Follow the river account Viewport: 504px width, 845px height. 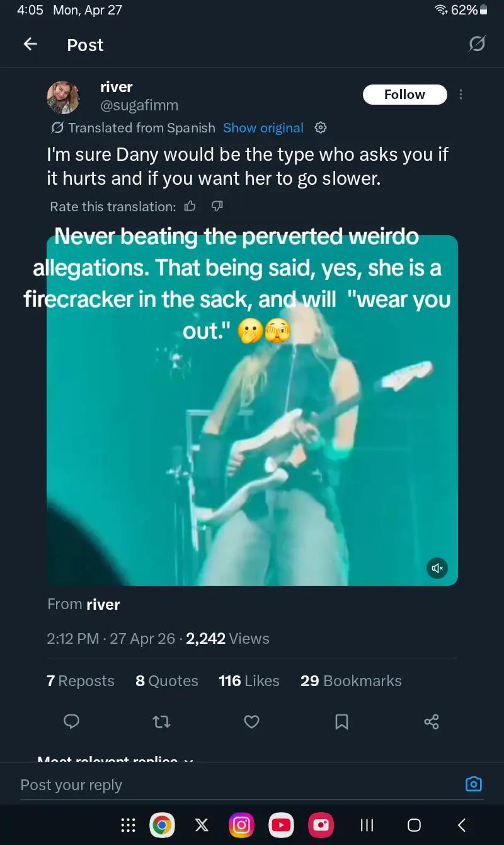tap(404, 95)
